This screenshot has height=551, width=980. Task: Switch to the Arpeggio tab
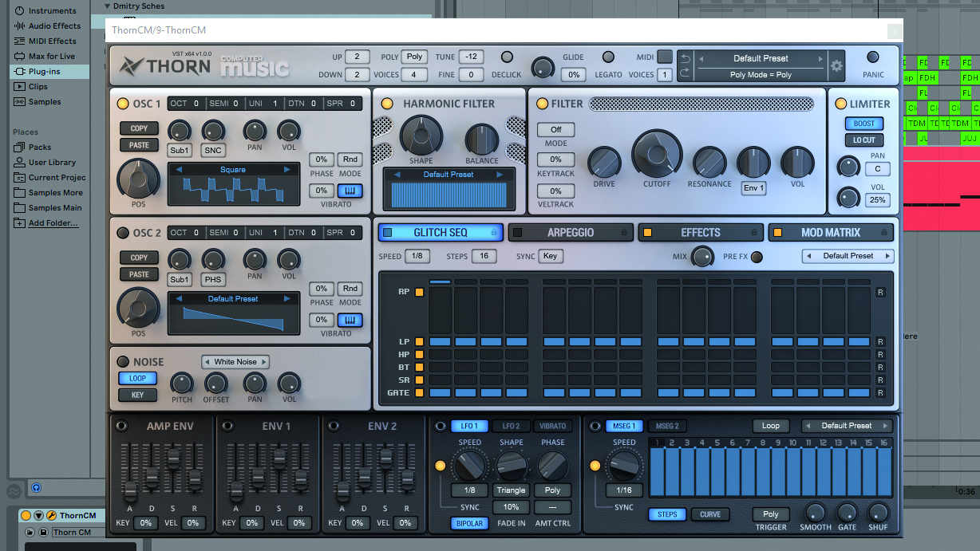(x=571, y=233)
